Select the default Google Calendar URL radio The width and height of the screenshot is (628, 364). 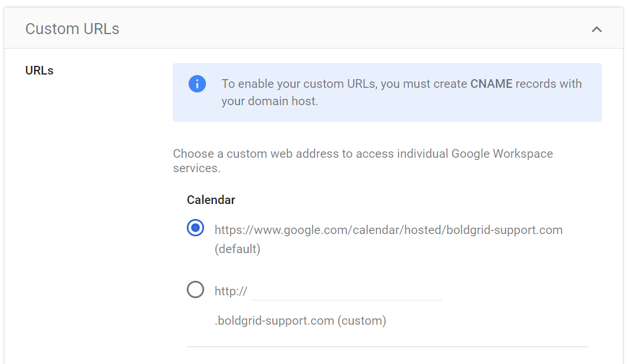(x=195, y=228)
